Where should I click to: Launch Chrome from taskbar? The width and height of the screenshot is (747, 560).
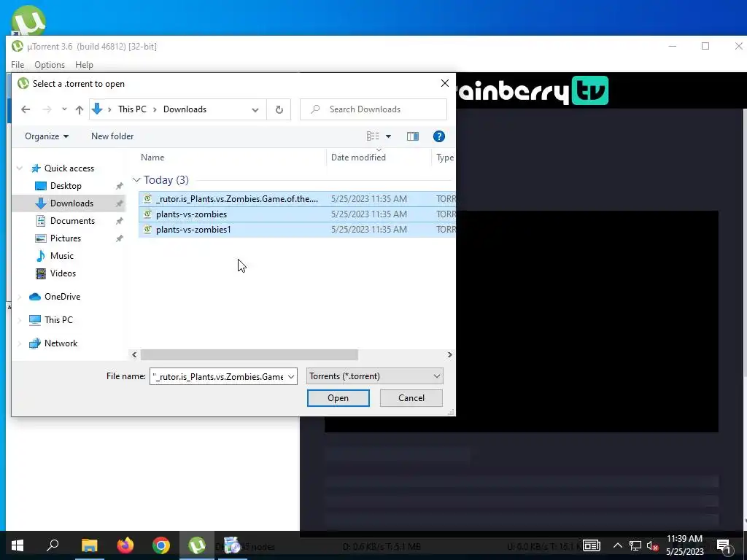point(161,545)
